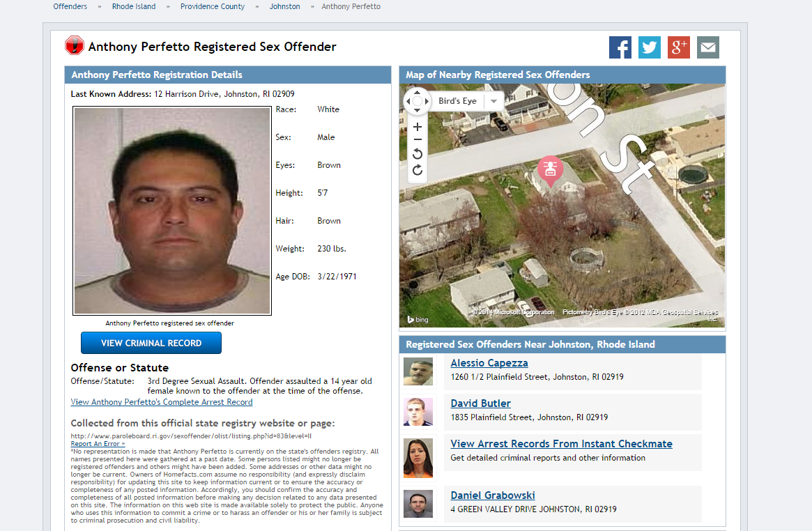Click the map pan control compass
The width and height of the screenshot is (812, 531).
[418, 101]
